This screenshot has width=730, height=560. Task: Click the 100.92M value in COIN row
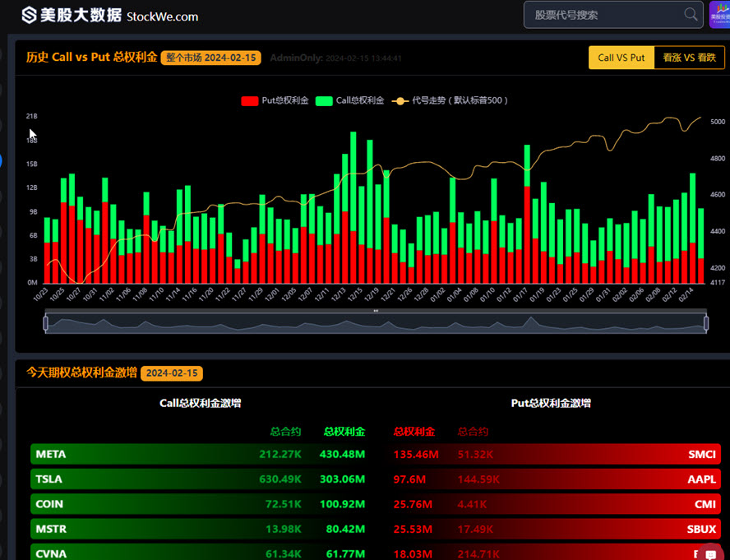point(342,504)
